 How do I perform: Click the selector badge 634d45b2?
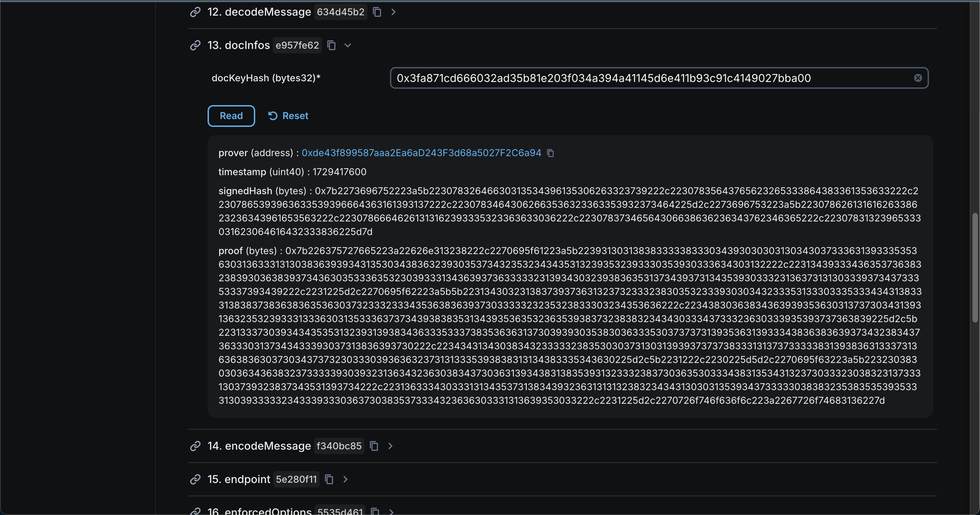341,12
